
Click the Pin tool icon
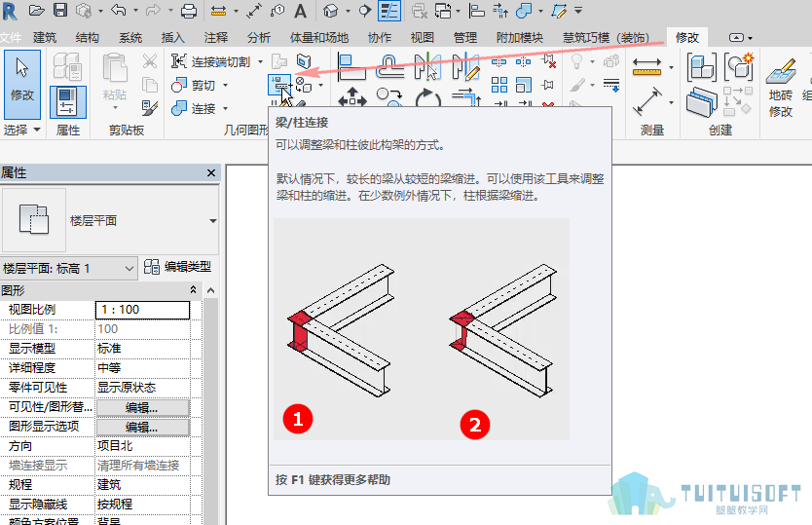pyautogui.click(x=548, y=85)
